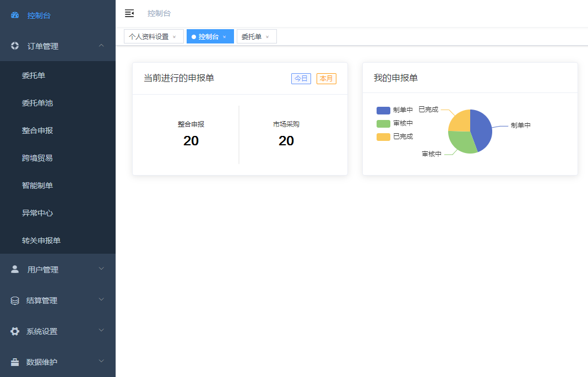
Task: Click the 订单管理 compass icon
Action: click(15, 46)
